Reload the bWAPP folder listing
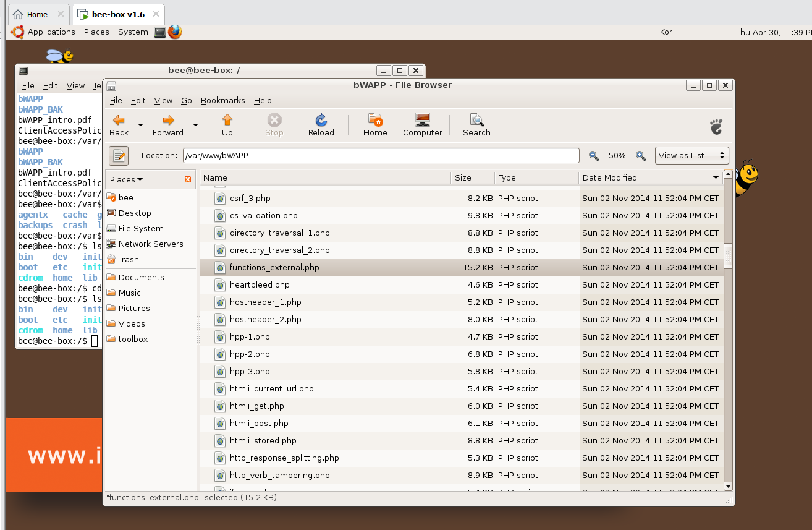This screenshot has height=530, width=812. point(321,124)
